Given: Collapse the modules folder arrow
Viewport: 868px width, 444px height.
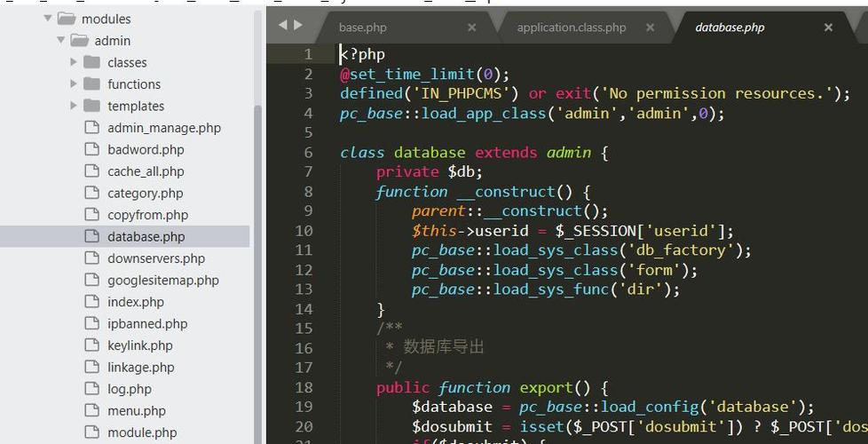Looking at the screenshot, I should click(x=48, y=19).
